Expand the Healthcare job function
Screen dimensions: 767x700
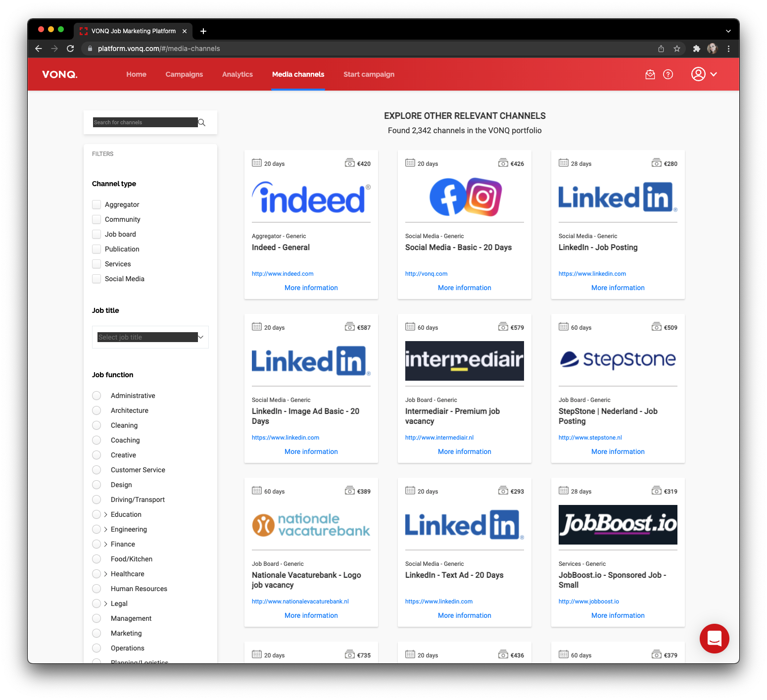(105, 574)
